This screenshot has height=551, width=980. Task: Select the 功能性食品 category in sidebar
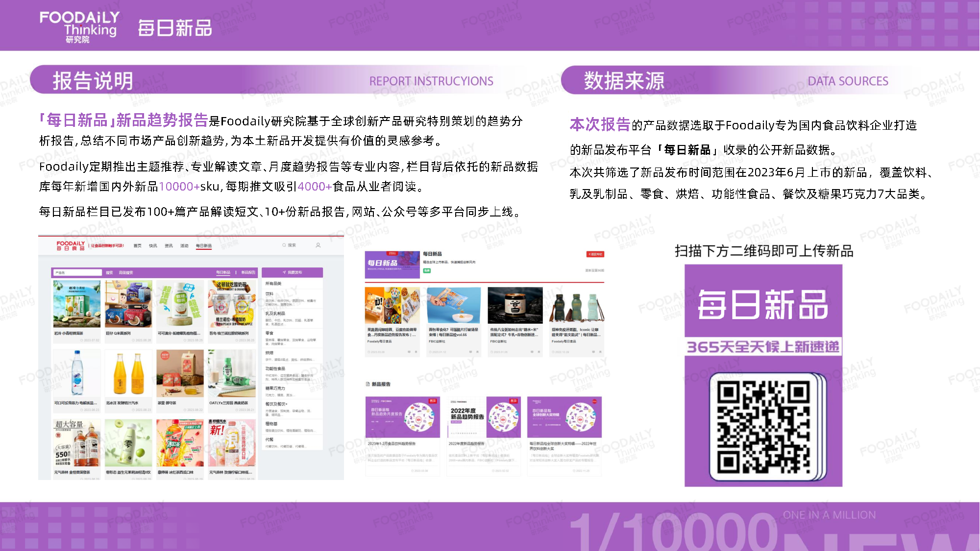[275, 369]
